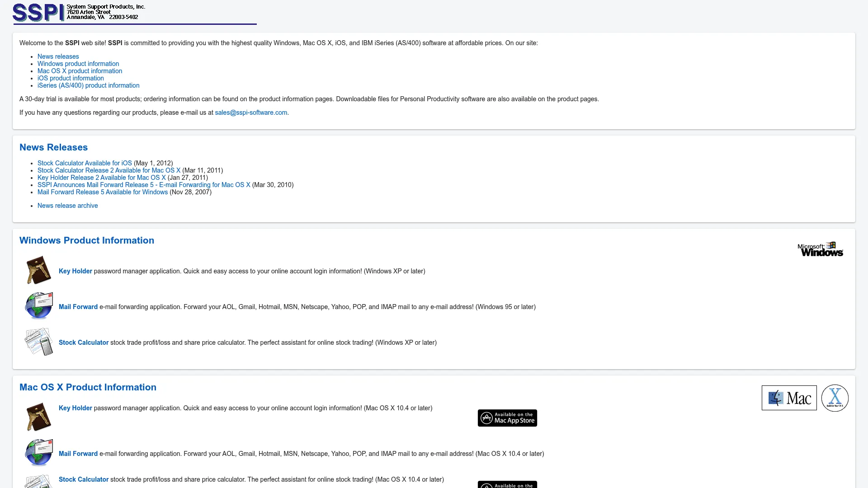Click the date text (May 1, 2012)
Viewport: 868px width, 488px height.
tap(153, 163)
